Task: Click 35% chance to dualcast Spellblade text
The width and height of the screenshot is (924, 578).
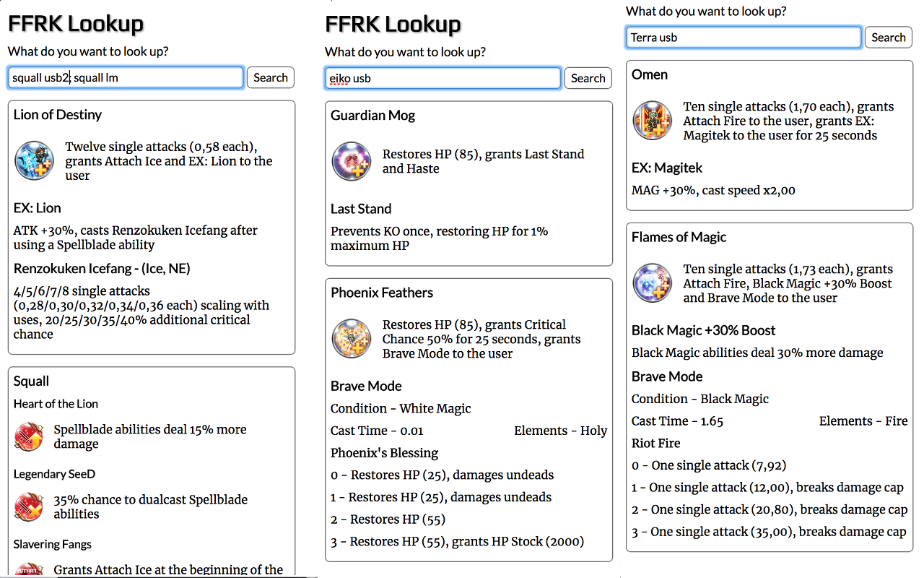Action: pos(150,506)
